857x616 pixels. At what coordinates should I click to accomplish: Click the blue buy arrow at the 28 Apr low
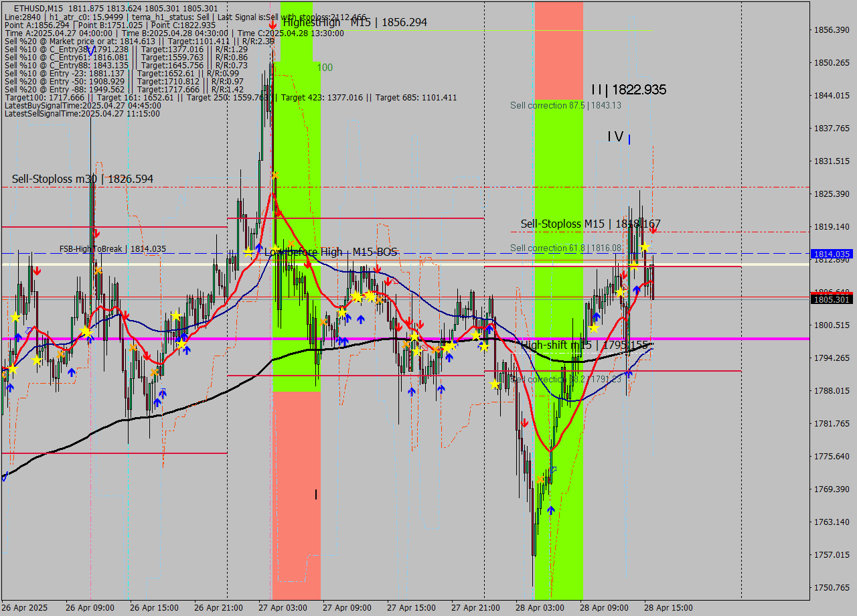pyautogui.click(x=551, y=510)
